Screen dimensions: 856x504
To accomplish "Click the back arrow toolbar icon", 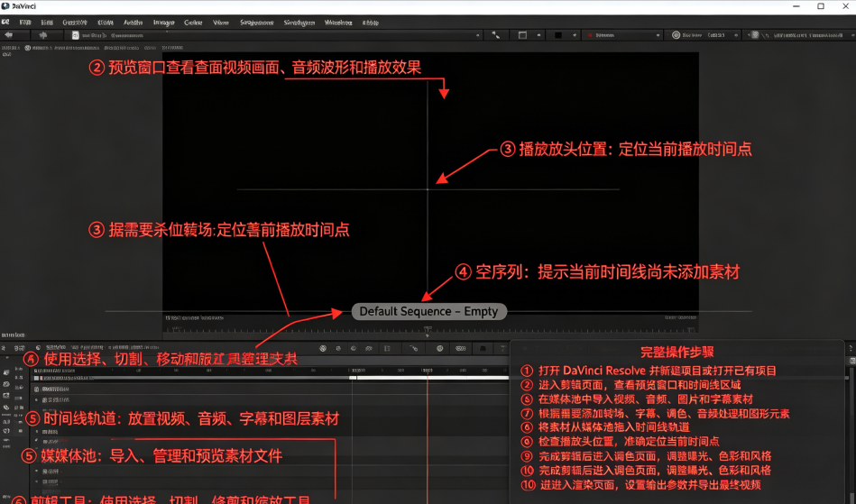I will 9,35.
